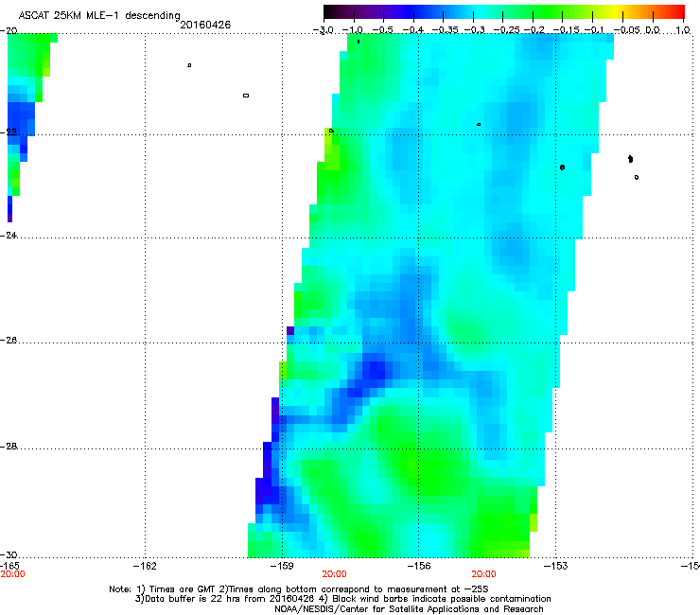Image resolution: width=700 pixels, height=615 pixels.
Task: Click the "-153" longitude axis label
Action: click(556, 566)
